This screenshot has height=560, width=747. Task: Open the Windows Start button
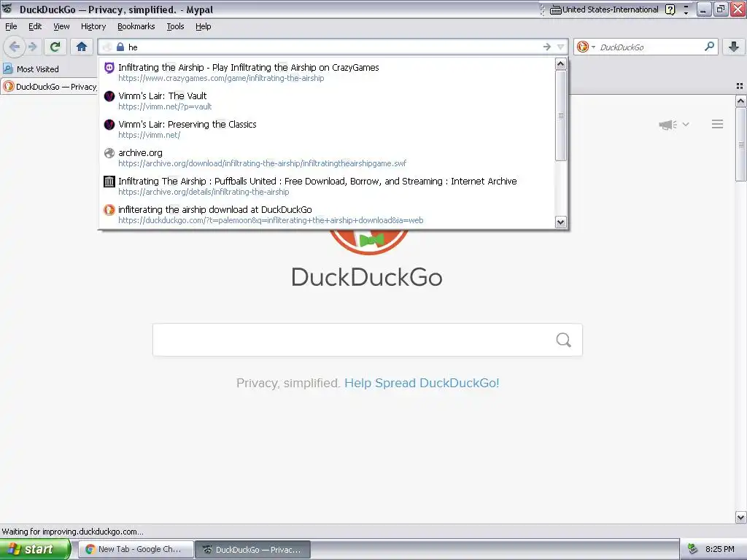tap(35, 549)
